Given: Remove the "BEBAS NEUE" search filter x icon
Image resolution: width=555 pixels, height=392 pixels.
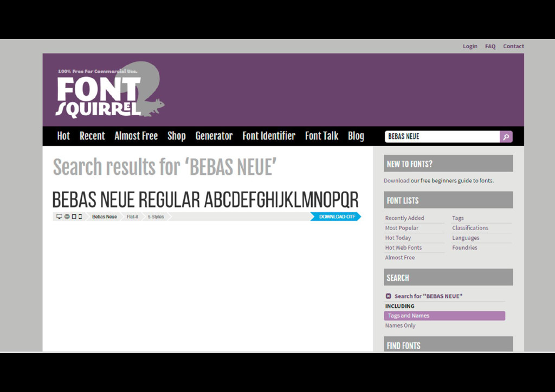Looking at the screenshot, I should 388,296.
